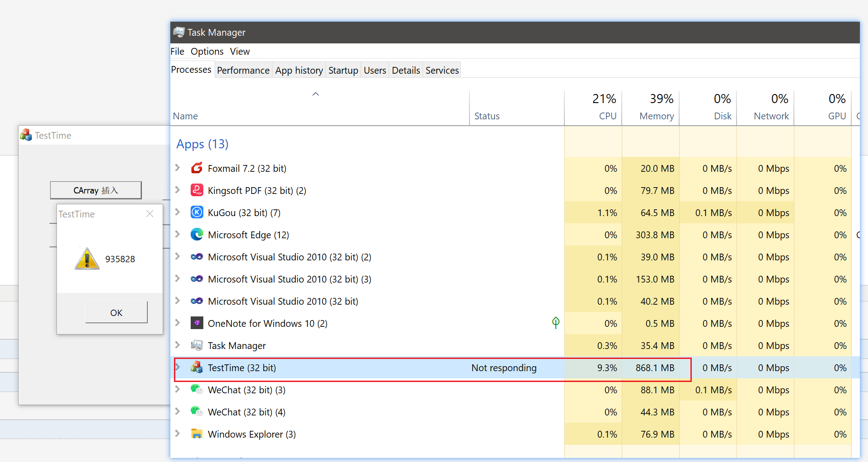Expand the WeChat (32 bit) (3) group
This screenshot has width=868, height=462.
click(178, 389)
